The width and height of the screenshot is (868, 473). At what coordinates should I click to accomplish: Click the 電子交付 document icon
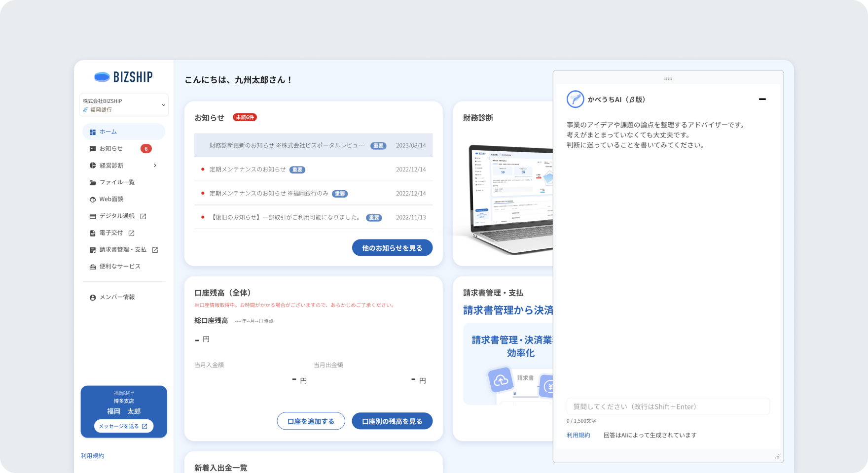click(x=93, y=233)
